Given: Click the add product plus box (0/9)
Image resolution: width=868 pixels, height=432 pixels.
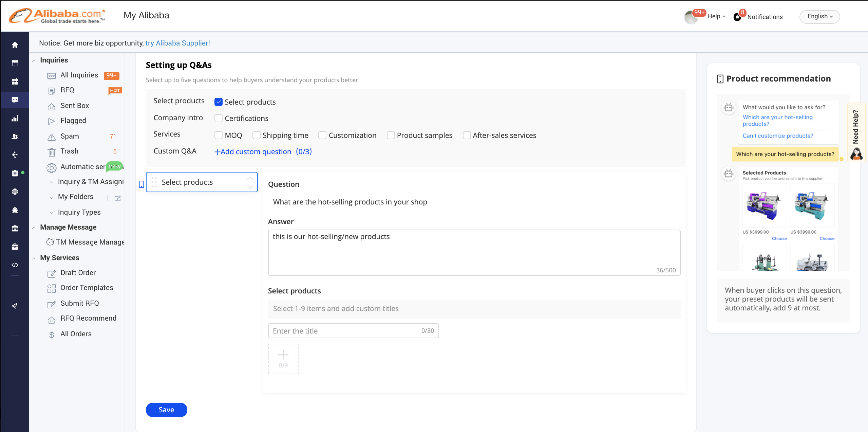Looking at the screenshot, I should [283, 359].
